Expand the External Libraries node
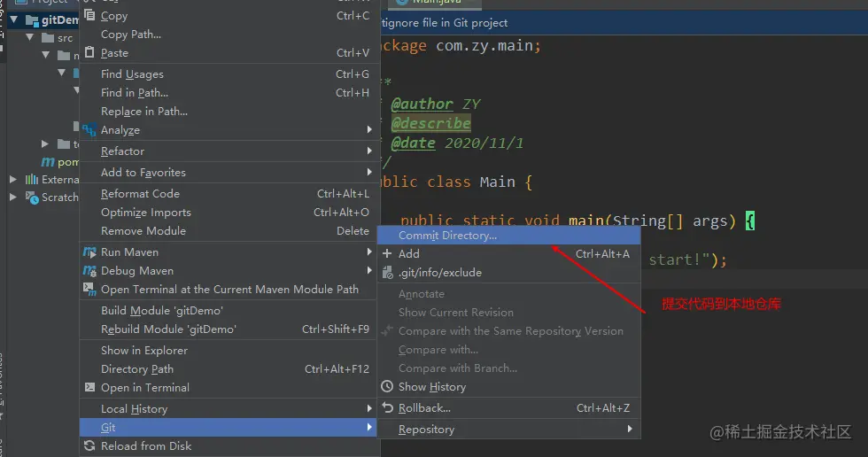This screenshot has height=457, width=868. (13, 179)
